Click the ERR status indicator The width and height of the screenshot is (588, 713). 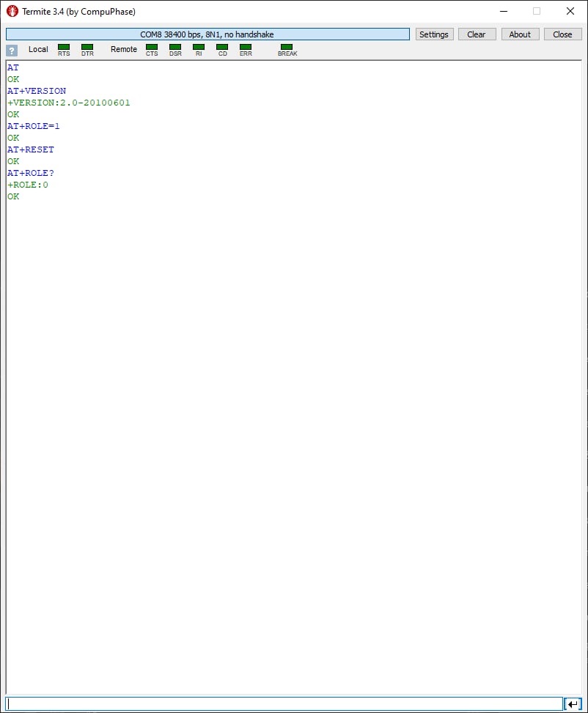(x=246, y=47)
